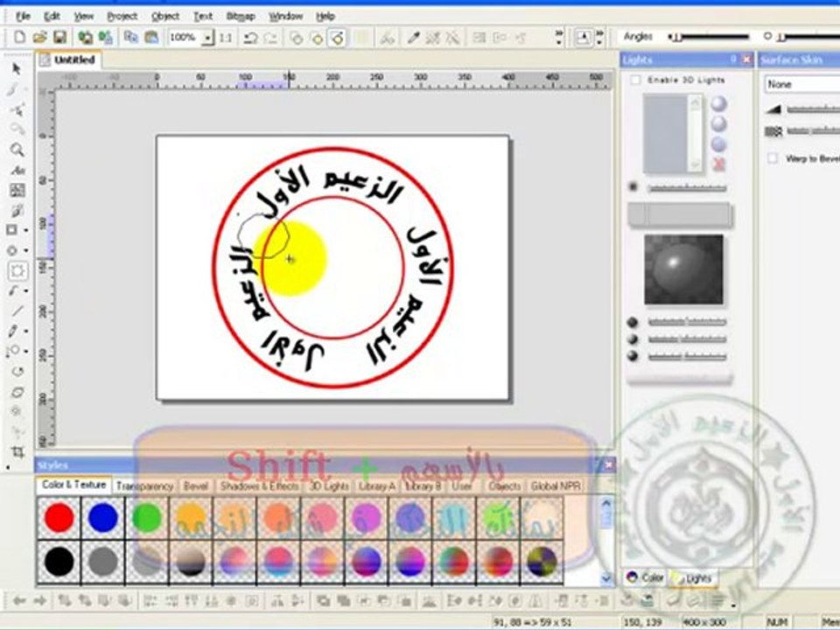Open the Project menu
This screenshot has height=630, width=840.
(x=122, y=16)
